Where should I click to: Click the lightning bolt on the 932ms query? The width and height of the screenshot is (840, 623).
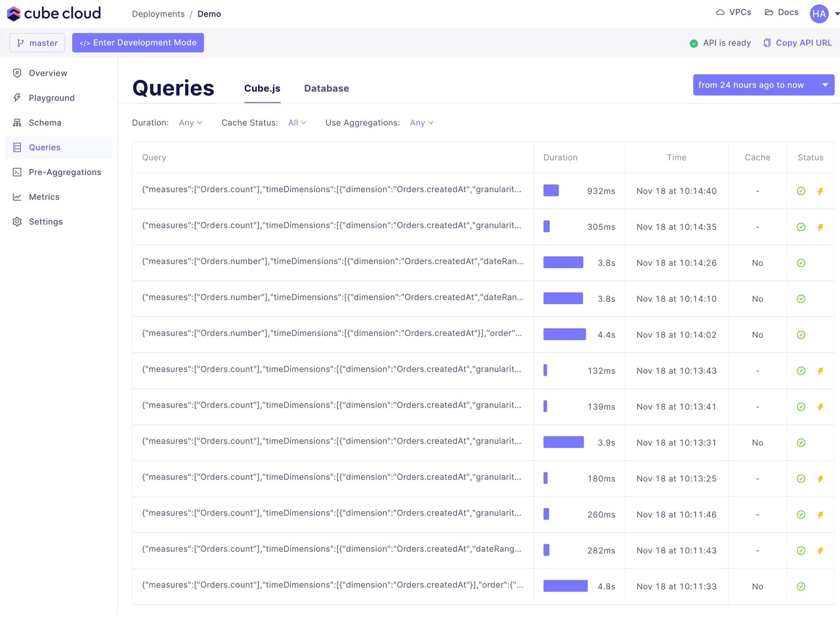(821, 191)
